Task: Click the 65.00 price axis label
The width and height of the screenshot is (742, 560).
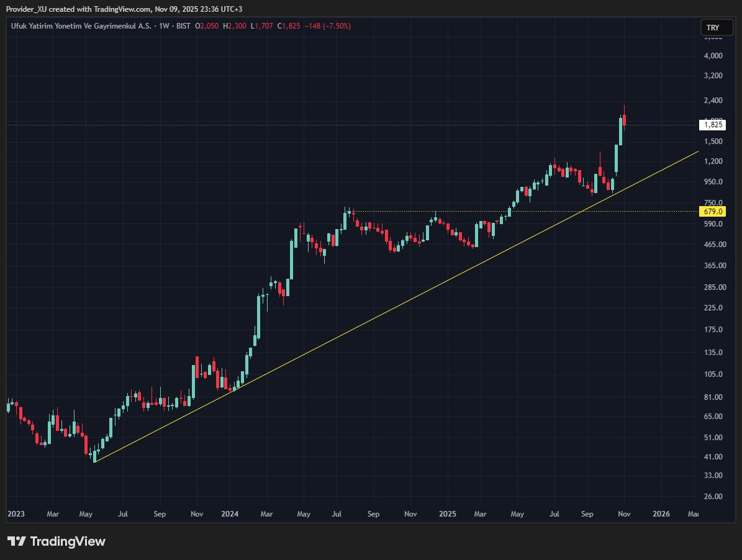Action: pos(713,417)
